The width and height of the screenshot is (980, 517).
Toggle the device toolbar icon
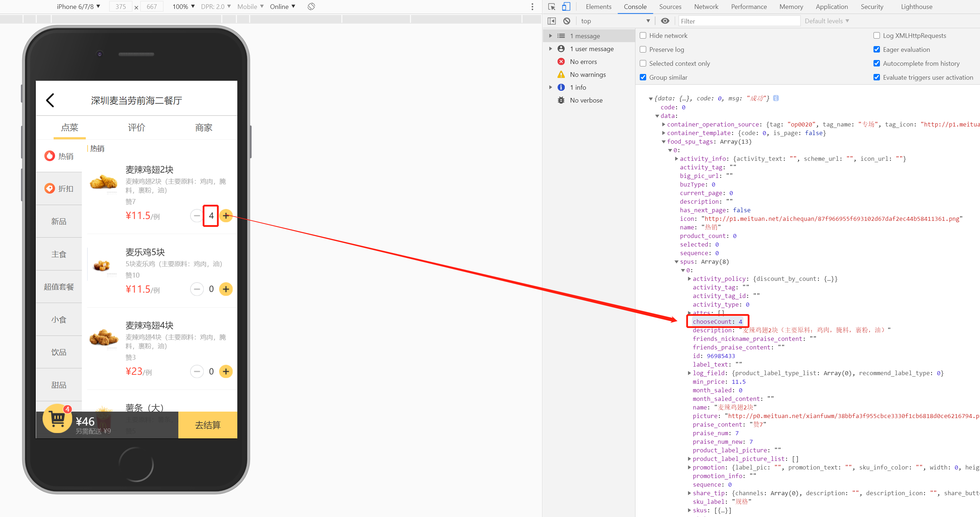(566, 7)
